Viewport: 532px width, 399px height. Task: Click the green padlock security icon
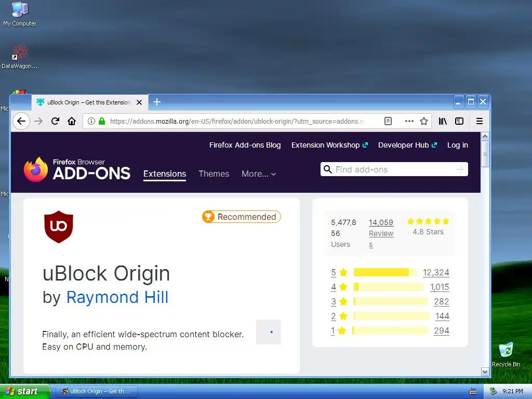102,121
